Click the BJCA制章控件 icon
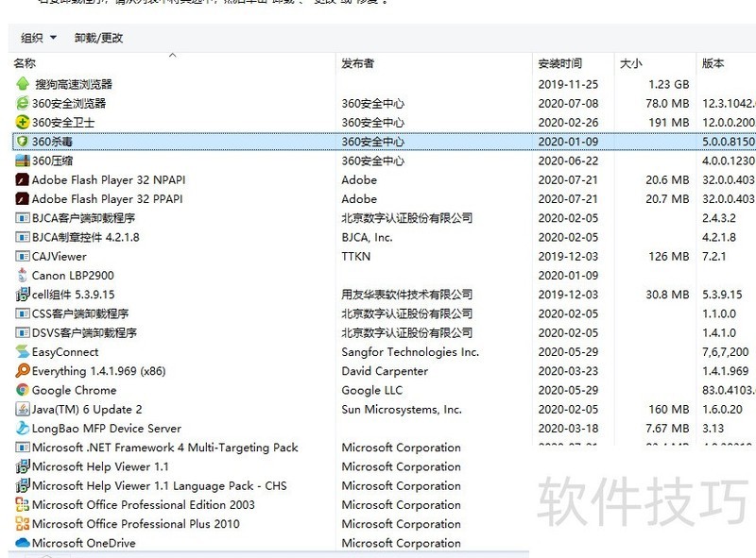The height and width of the screenshot is (558, 756). click(23, 237)
